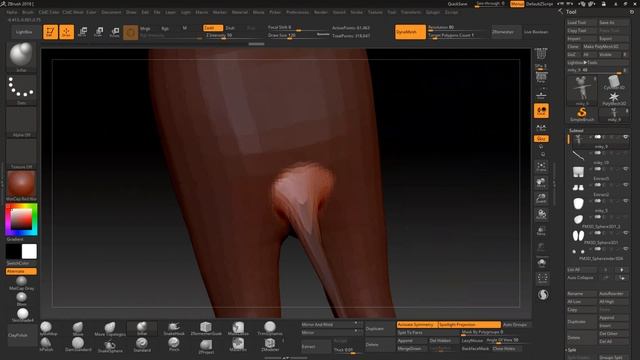Screen dimensions: 640x360
Task: Toggle the Zsub mode button
Action: [x=230, y=28]
